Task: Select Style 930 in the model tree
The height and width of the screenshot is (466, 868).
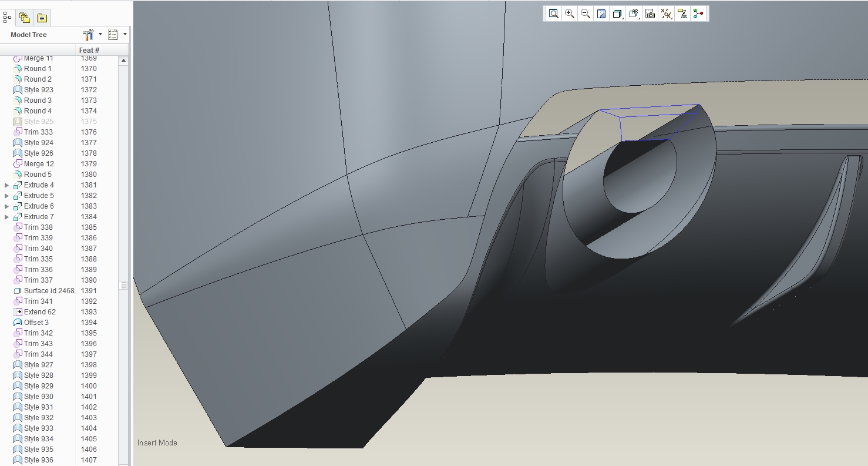Action: point(38,397)
